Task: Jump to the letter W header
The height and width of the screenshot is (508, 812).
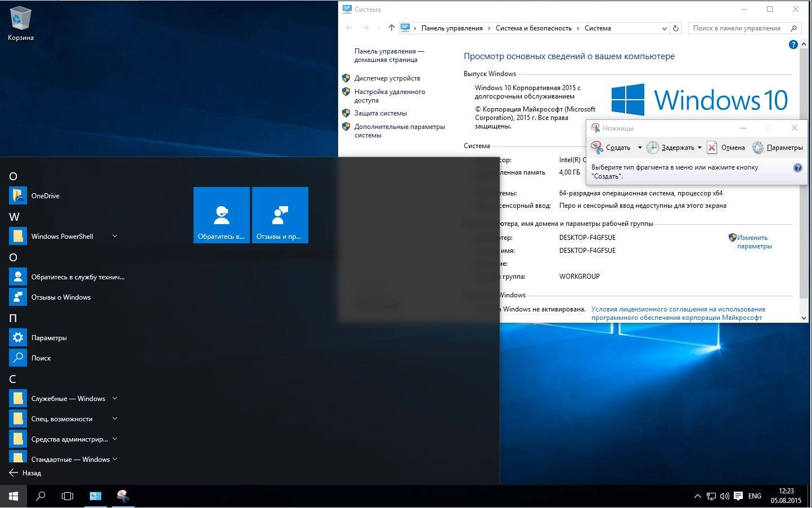Action: [14, 217]
